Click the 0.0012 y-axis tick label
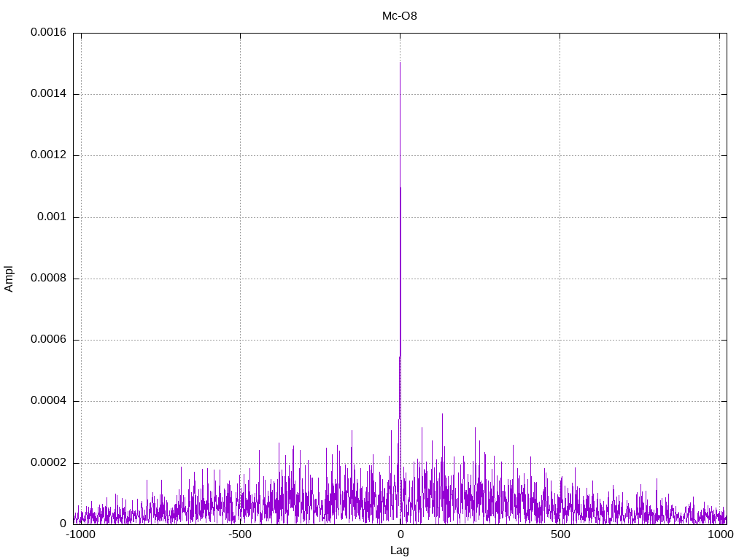 [48, 155]
